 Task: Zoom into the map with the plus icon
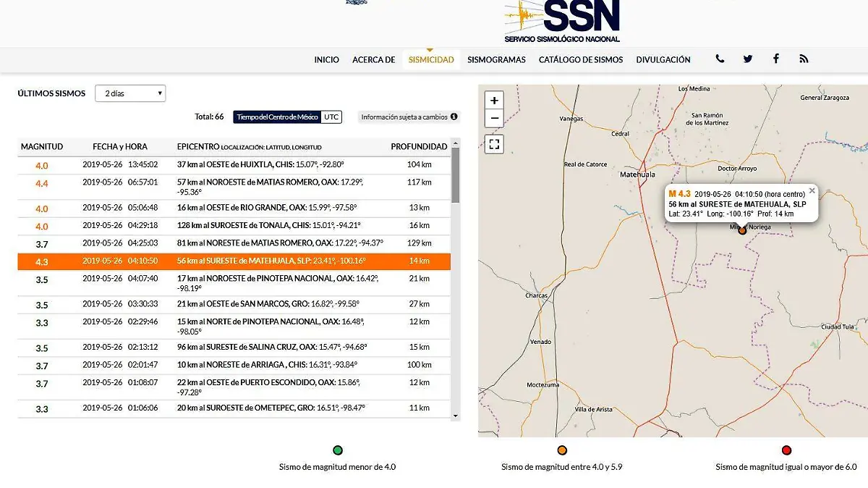494,98
